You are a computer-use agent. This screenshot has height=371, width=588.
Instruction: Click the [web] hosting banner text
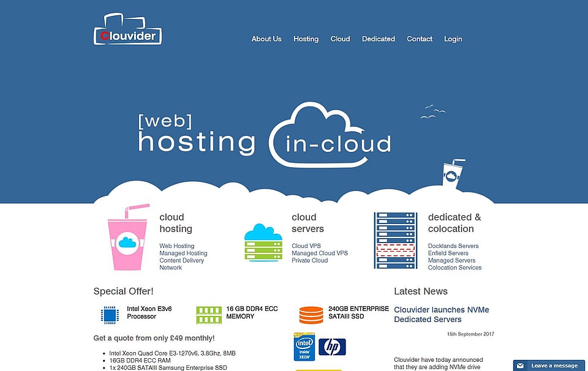pos(197,134)
